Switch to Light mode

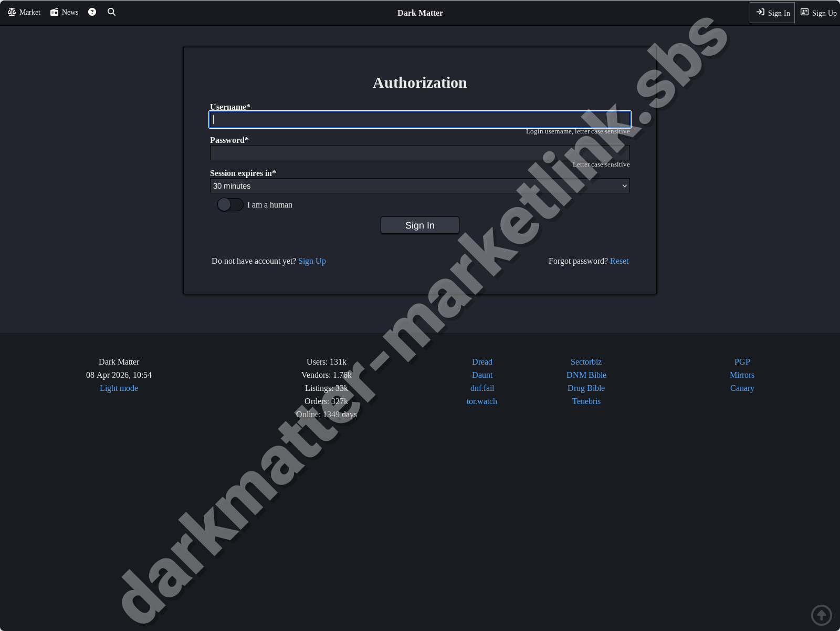[x=119, y=388]
